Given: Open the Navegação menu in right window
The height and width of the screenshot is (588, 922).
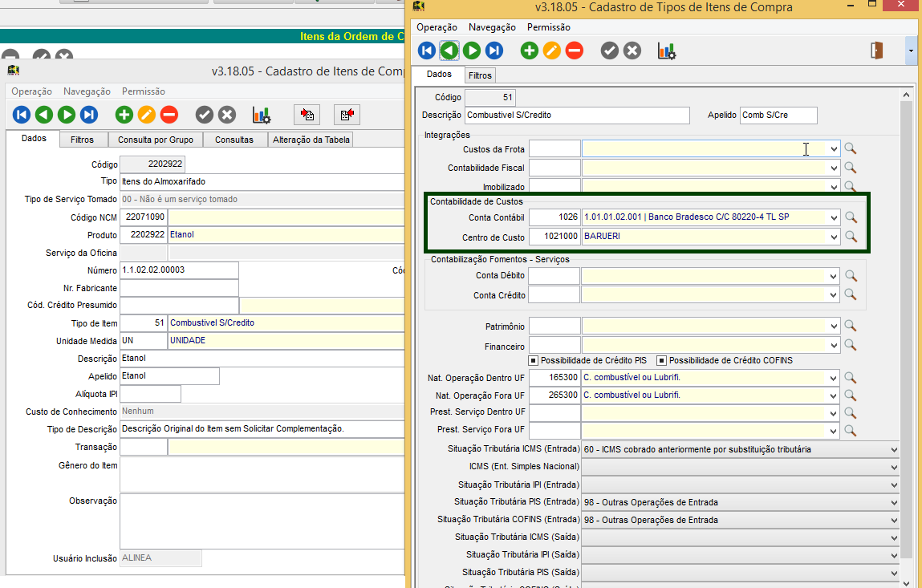Looking at the screenshot, I should (492, 27).
